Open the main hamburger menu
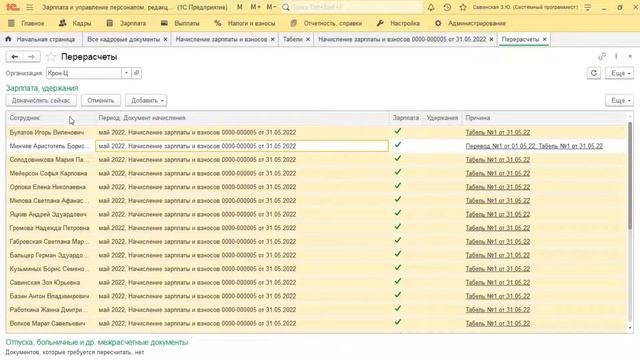Image resolution: width=640 pixels, height=360 pixels. click(29, 7)
